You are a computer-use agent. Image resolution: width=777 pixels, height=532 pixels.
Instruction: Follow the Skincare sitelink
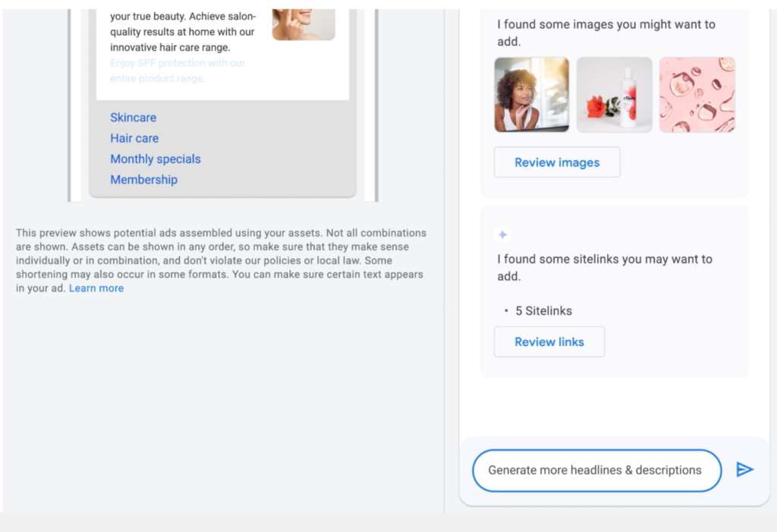click(134, 118)
